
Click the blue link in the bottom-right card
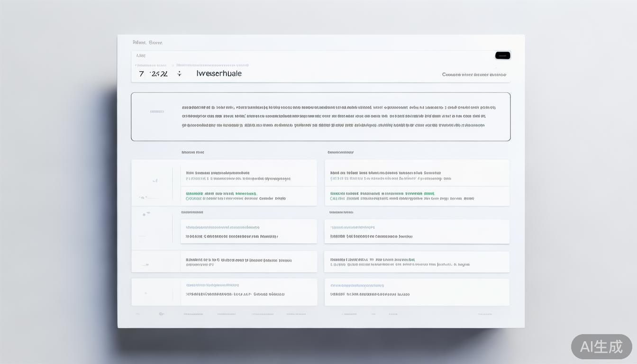pos(357,285)
